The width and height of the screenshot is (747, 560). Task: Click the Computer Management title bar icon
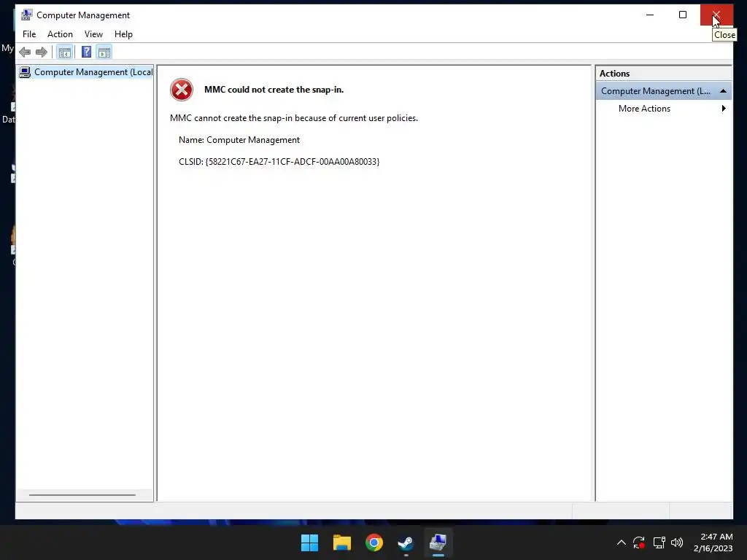click(x=27, y=15)
